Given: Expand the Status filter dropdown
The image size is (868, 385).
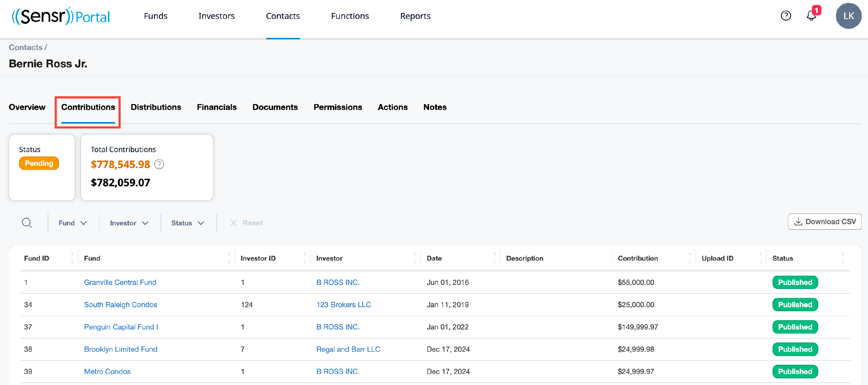Looking at the screenshot, I should click(188, 223).
